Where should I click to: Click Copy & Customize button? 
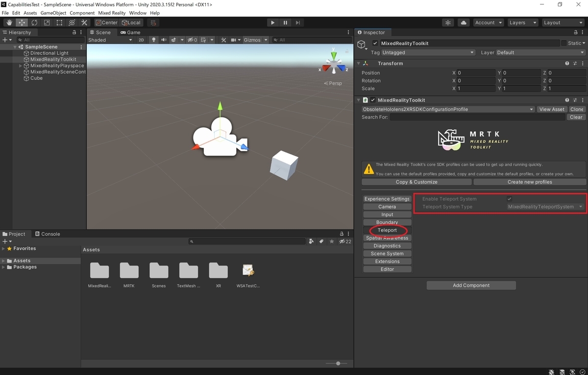tap(416, 182)
